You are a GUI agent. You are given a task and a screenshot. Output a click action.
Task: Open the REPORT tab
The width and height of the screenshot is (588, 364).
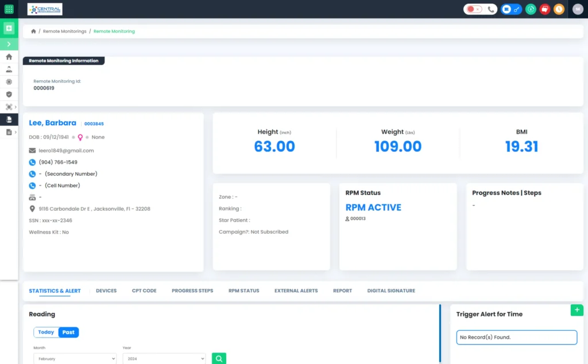pos(342,291)
